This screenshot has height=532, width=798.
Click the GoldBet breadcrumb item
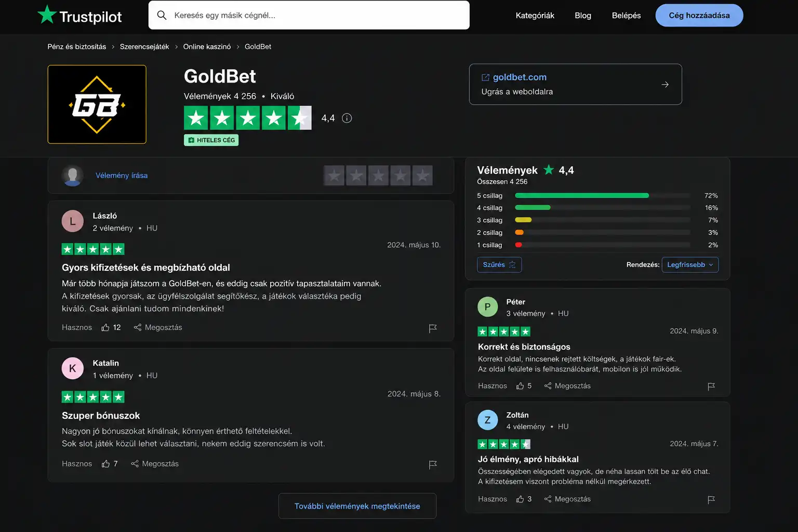coord(258,47)
